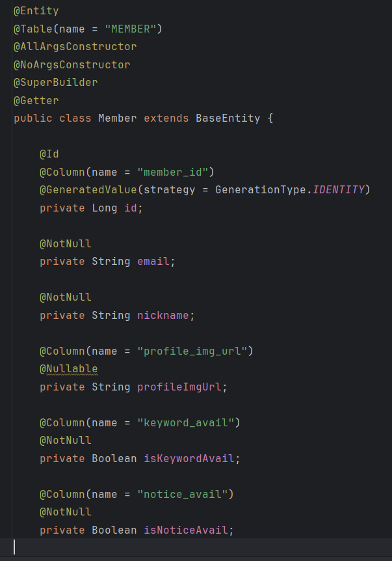Click the isKeywordAvail field name
Viewport: 392px width, 561px height.
point(189,458)
